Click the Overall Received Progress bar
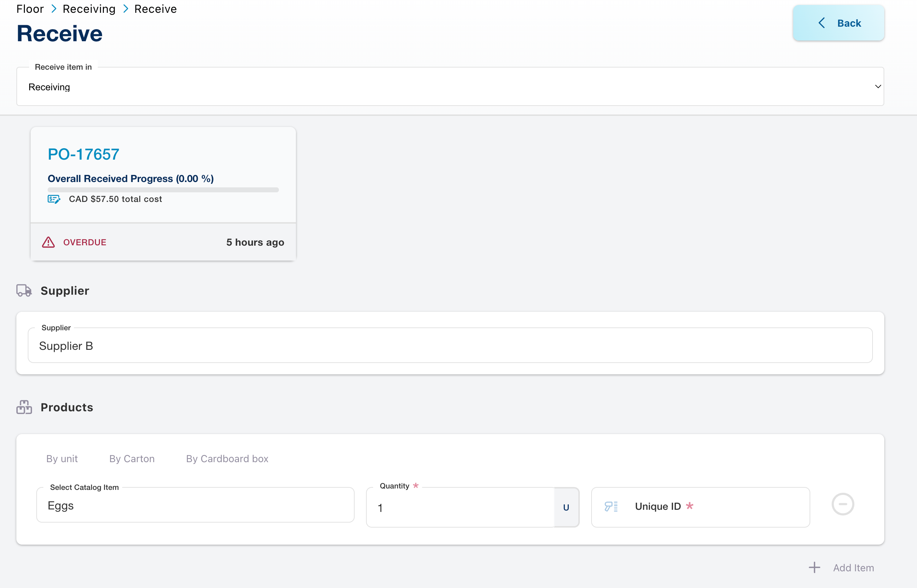 coord(163,190)
